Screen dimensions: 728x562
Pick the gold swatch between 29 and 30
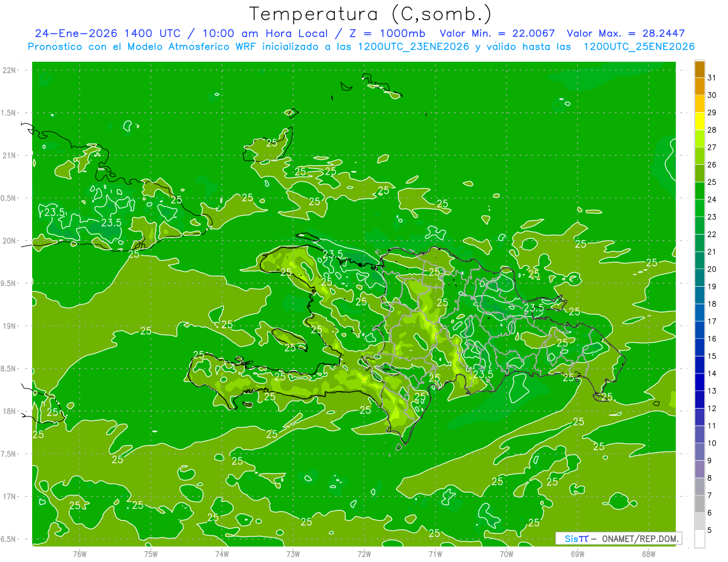point(699,104)
